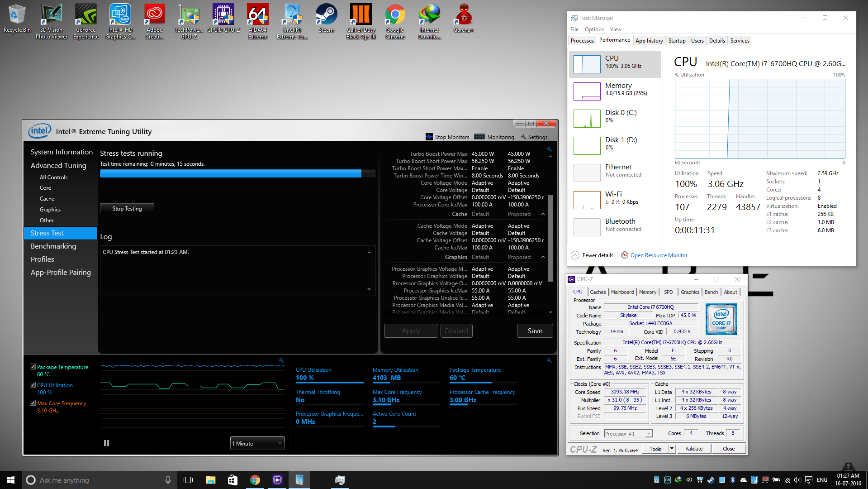Select Disk 0 (C:) in Task Manager
868x489 pixels.
coord(615,118)
